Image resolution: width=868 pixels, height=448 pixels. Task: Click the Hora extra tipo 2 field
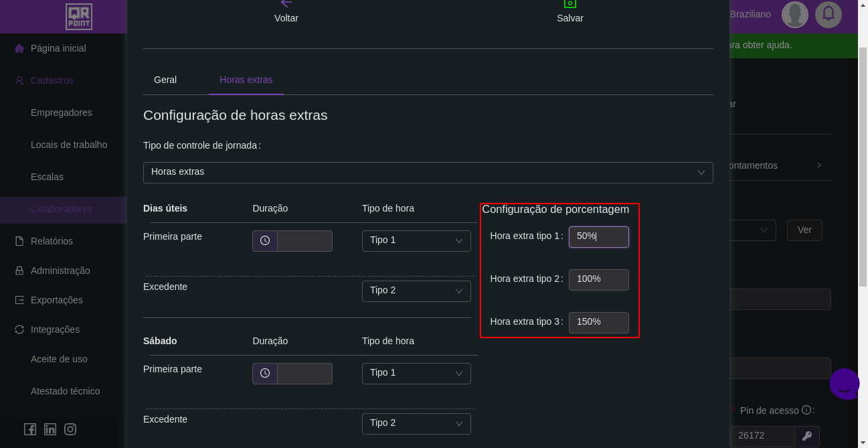tap(598, 279)
